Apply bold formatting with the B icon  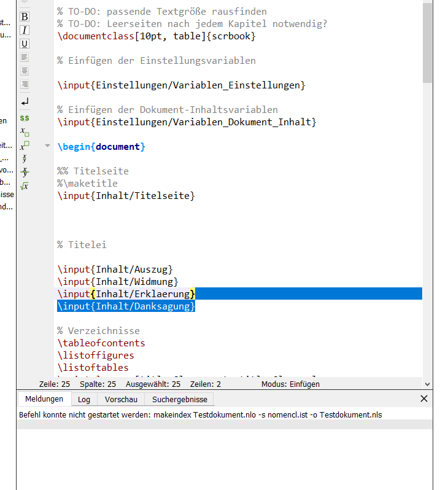pos(25,17)
